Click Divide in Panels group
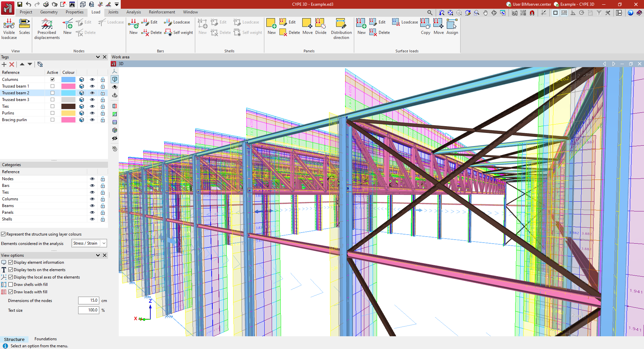Image resolution: width=644 pixels, height=349 pixels. (x=321, y=27)
